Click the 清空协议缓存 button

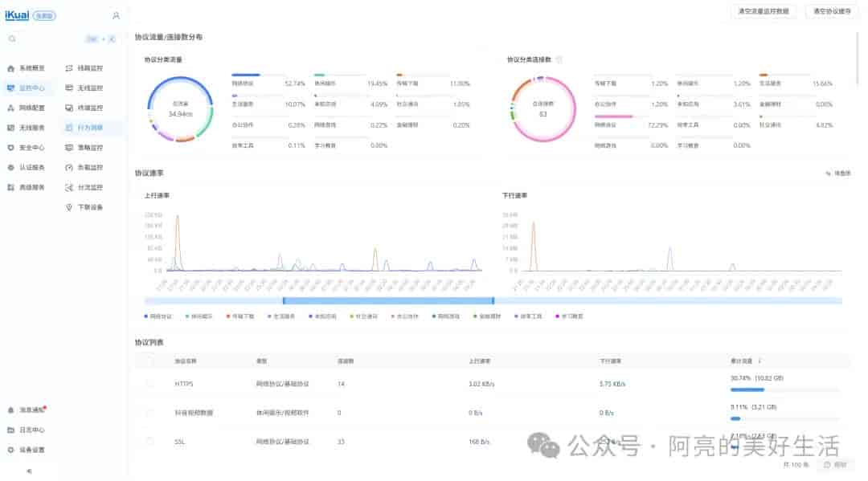tap(832, 11)
